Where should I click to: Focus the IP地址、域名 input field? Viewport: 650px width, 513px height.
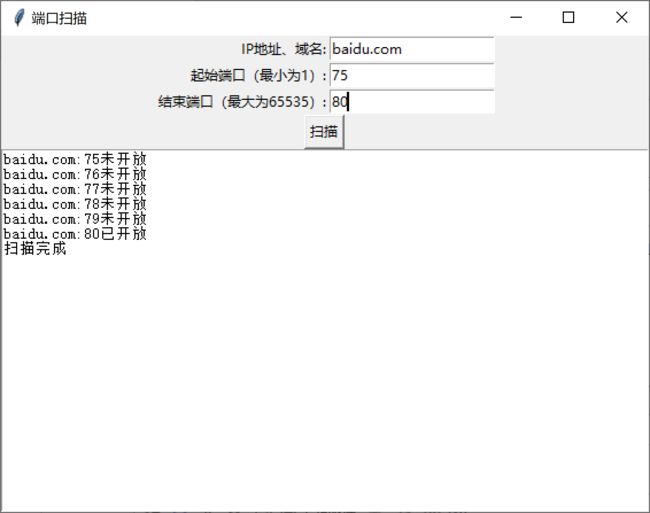[x=412, y=49]
